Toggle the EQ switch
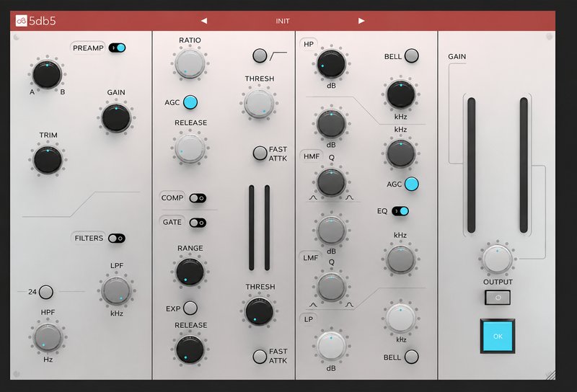The height and width of the screenshot is (392, 577). coord(400,211)
